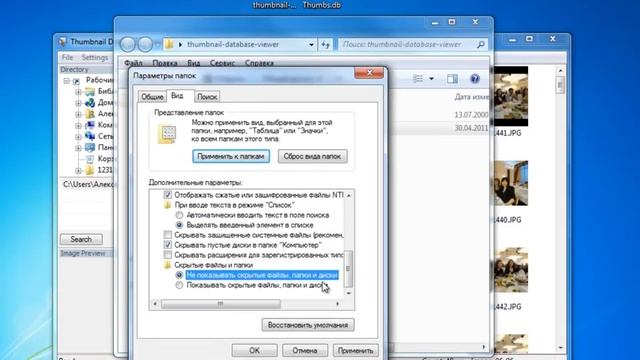The image size is (640, 360).
Task: Collapse the desktop root tree node
Action: pyautogui.click(x=67, y=81)
